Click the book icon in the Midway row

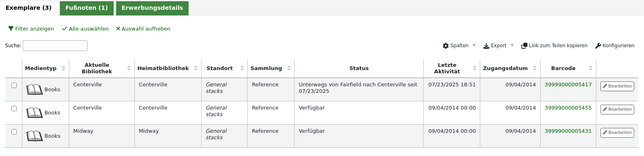[35, 136]
